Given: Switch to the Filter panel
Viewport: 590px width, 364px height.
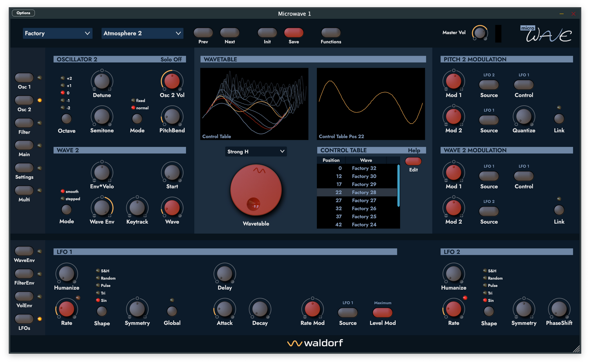Looking at the screenshot, I should [24, 122].
